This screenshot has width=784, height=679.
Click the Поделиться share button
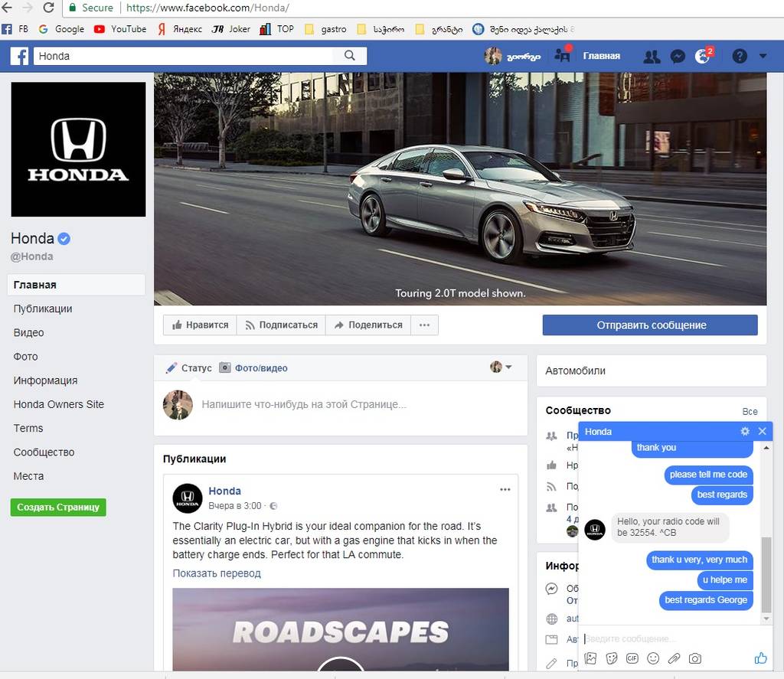pos(368,325)
